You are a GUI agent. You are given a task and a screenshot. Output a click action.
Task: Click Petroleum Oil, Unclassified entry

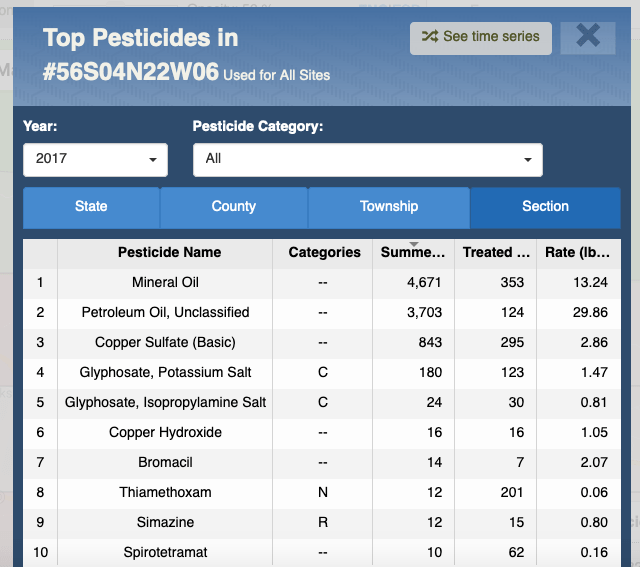click(166, 313)
